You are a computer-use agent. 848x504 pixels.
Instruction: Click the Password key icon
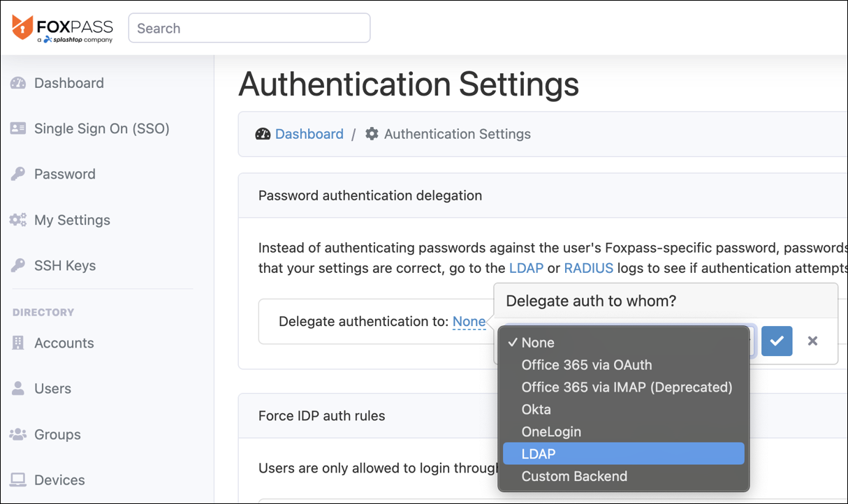(x=18, y=175)
